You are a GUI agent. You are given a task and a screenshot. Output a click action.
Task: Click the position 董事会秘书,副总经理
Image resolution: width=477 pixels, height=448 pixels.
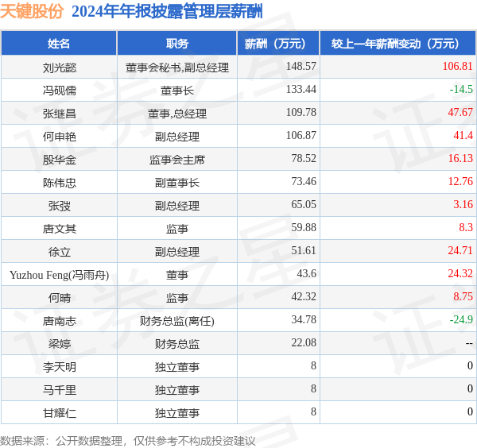[177, 68]
